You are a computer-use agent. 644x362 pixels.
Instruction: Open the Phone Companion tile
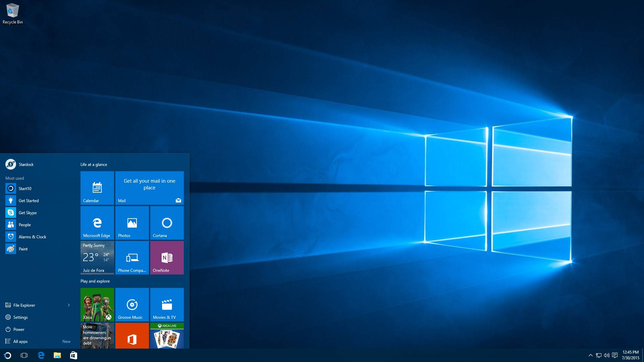tap(132, 257)
